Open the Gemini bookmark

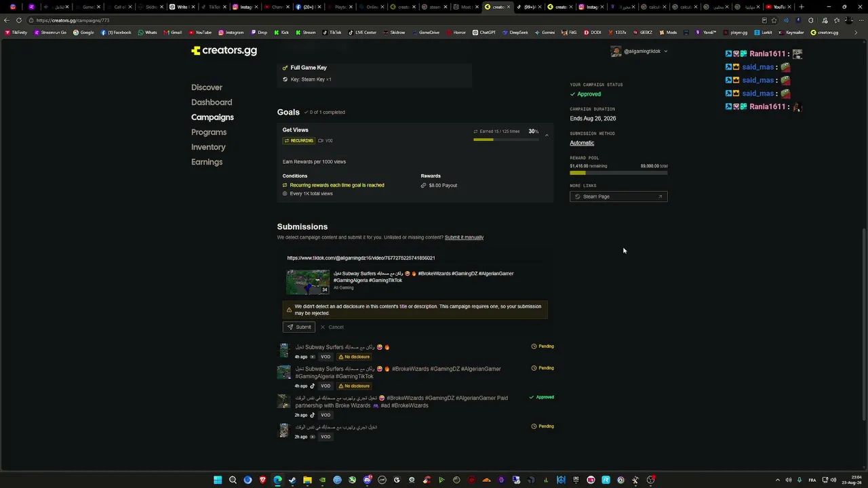[545, 33]
